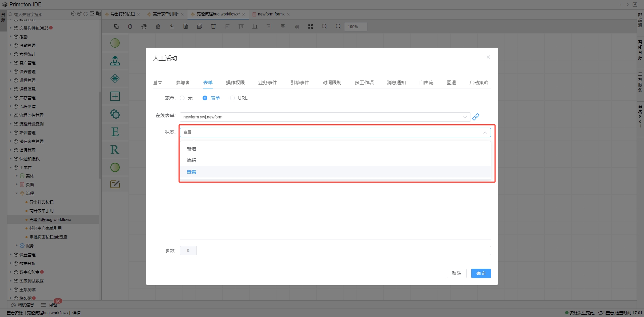Click the 取消 button
Screen dimensions: 644x317
[456, 273]
